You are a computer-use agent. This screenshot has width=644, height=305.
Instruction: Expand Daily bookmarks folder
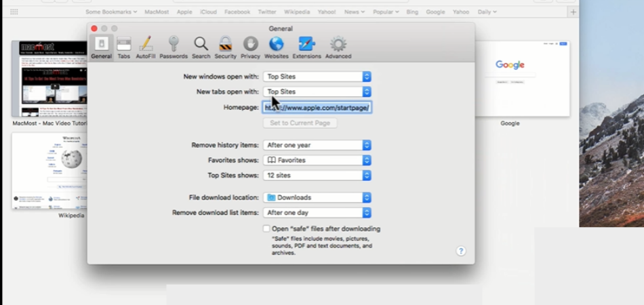click(x=487, y=12)
